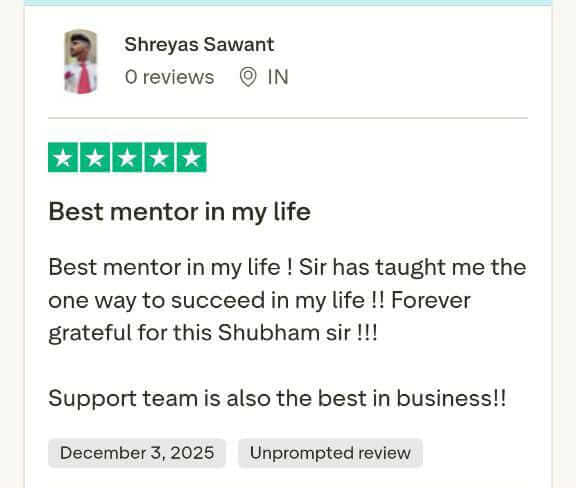The height and width of the screenshot is (488, 576).
Task: Click the fourth green rating star
Action: (159, 157)
